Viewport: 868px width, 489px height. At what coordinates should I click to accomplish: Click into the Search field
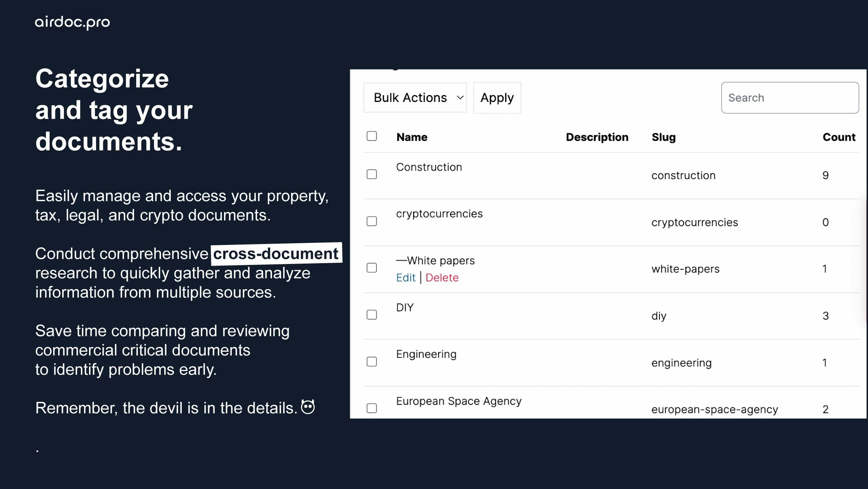(x=790, y=97)
